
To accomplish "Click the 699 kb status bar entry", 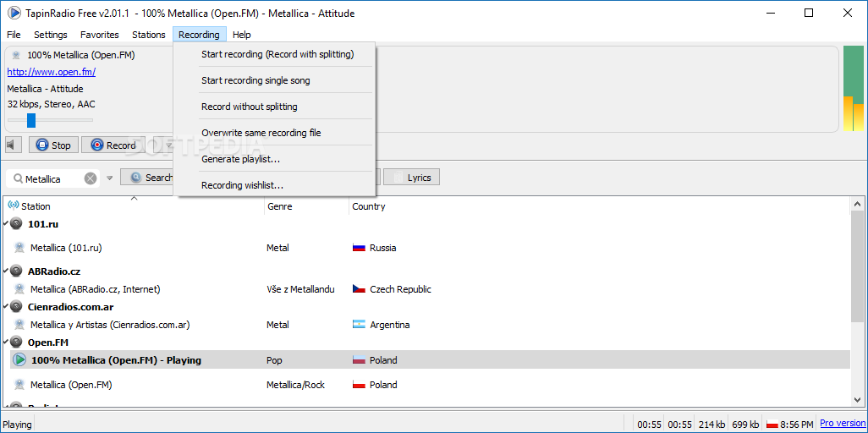I will coord(745,425).
